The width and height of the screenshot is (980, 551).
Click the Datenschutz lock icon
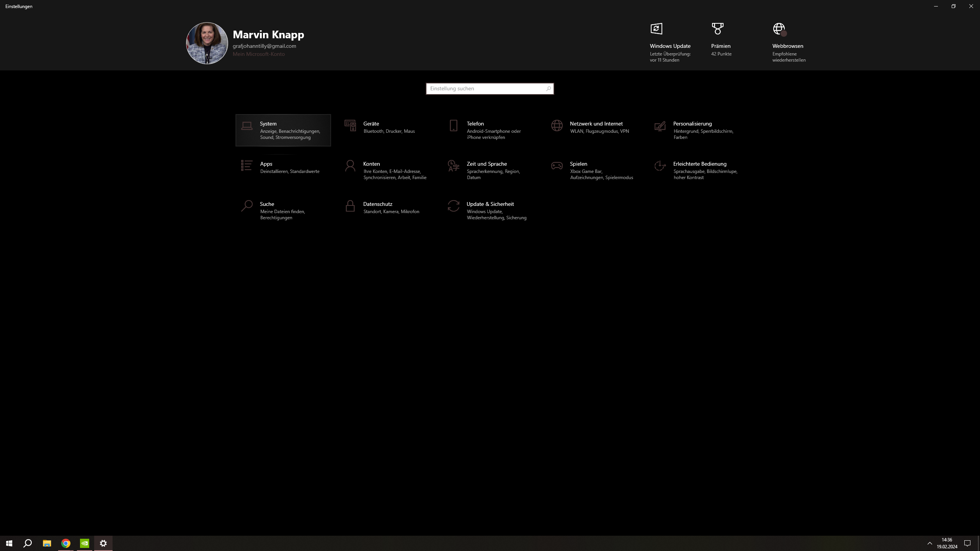click(x=350, y=206)
